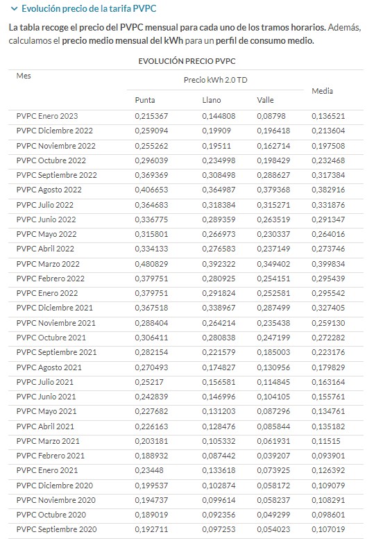Click the Mes column header
Viewport: 392px width, 539px height.
(24, 76)
